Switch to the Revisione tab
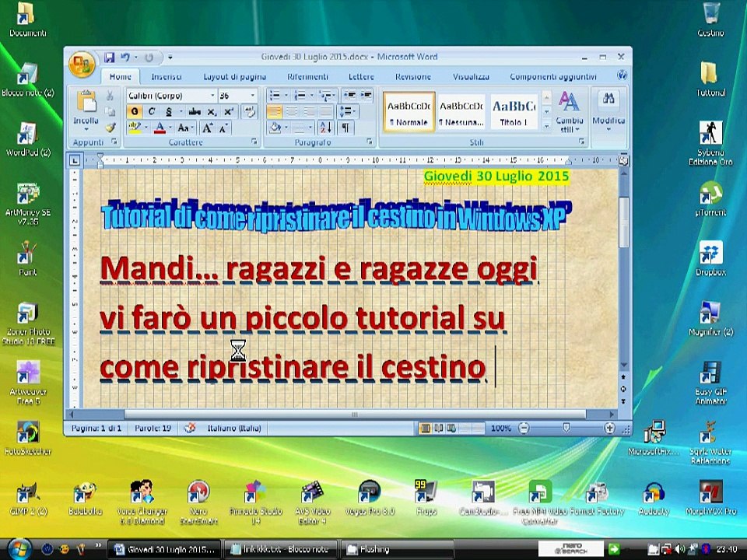This screenshot has height=560, width=747. (x=413, y=77)
